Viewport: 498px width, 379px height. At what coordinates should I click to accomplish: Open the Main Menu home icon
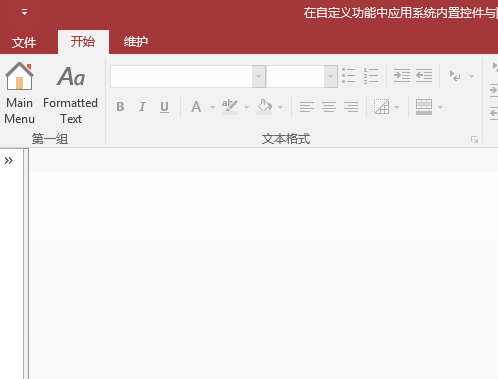pyautogui.click(x=19, y=76)
